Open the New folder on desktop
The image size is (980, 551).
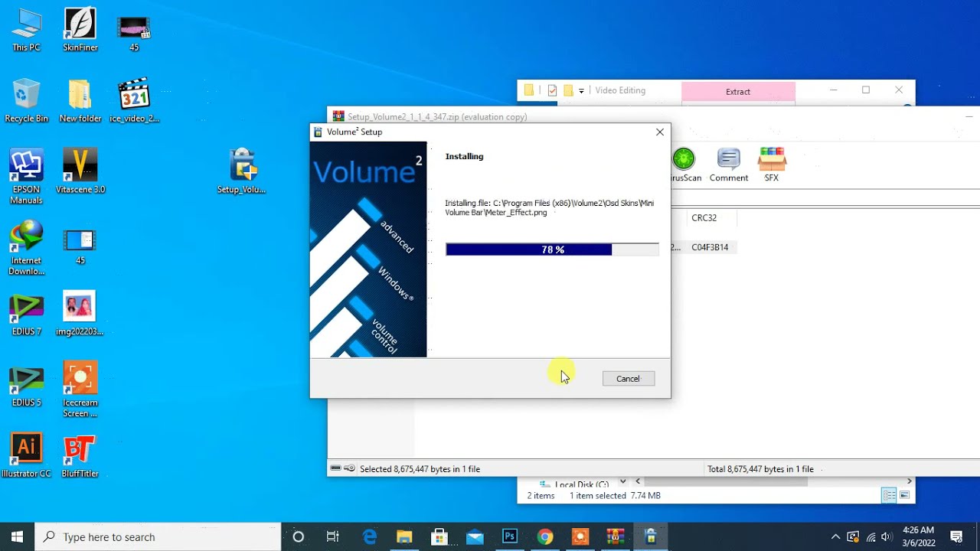tap(80, 101)
